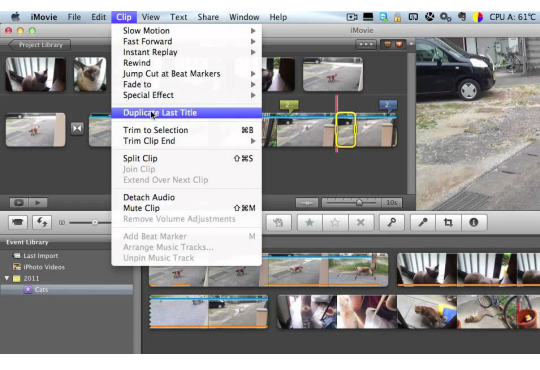Select the Cats event
Viewport: 540px width, 370px height.
(x=67, y=290)
